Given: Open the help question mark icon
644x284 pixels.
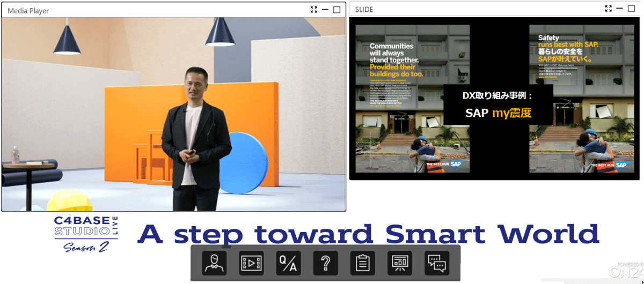Looking at the screenshot, I should coord(325,263).
